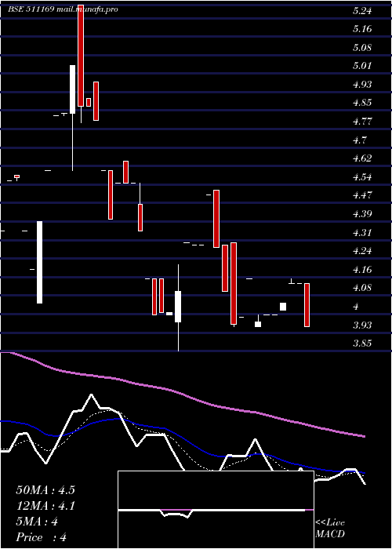This screenshot has width=392, height=549.
Task: Click the tallest red candle reaching 5.24
Action: click(x=81, y=56)
